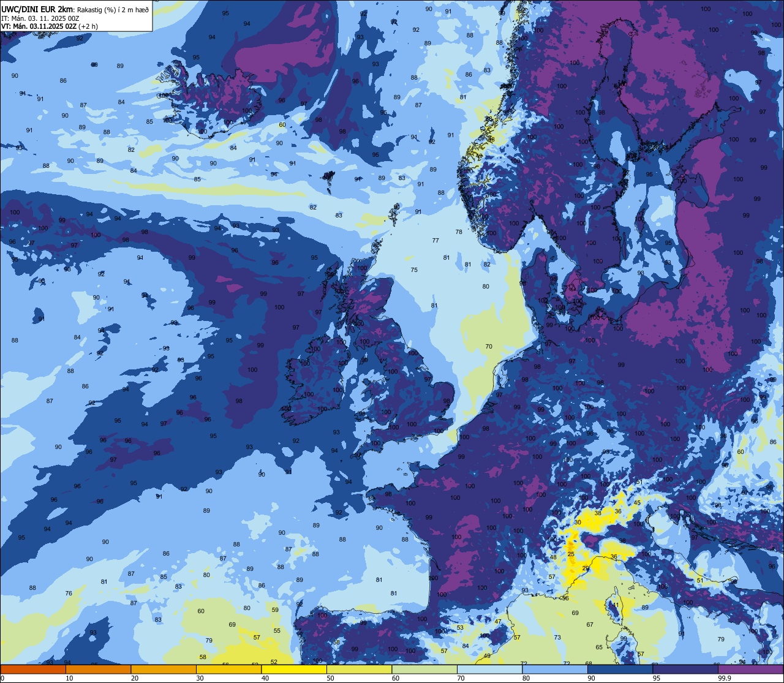This screenshot has width=784, height=683.
Task: Click the dark orange 0–10 legend swatch
Action: click(33, 670)
